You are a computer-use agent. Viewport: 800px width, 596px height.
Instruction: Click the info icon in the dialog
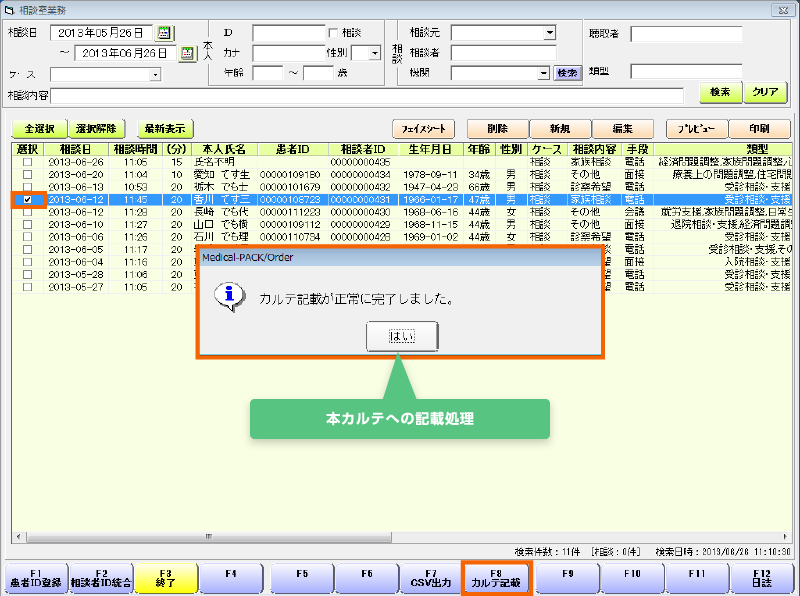231,297
